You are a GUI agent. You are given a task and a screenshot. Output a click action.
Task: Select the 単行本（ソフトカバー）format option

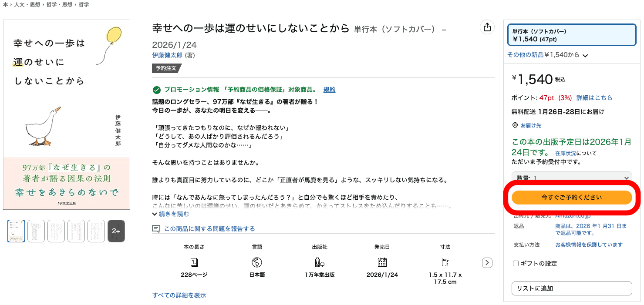572,34
